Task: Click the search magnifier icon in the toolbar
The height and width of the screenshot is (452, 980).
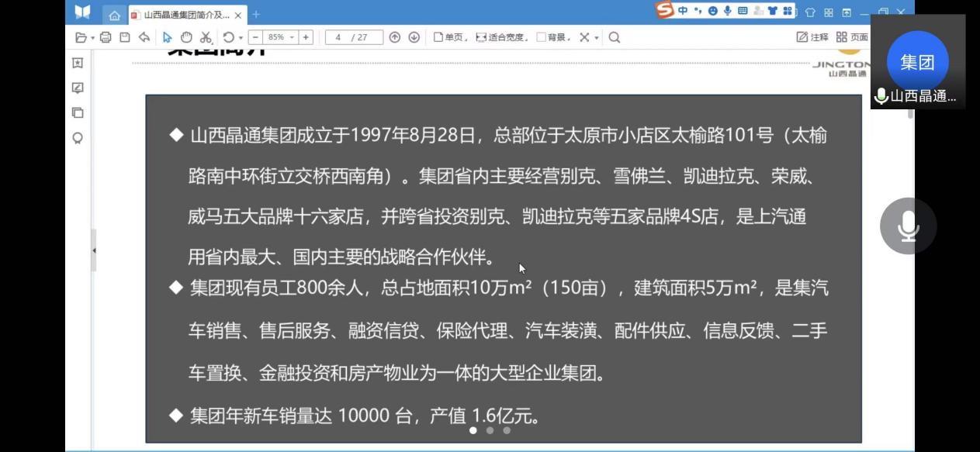Action: (x=613, y=36)
